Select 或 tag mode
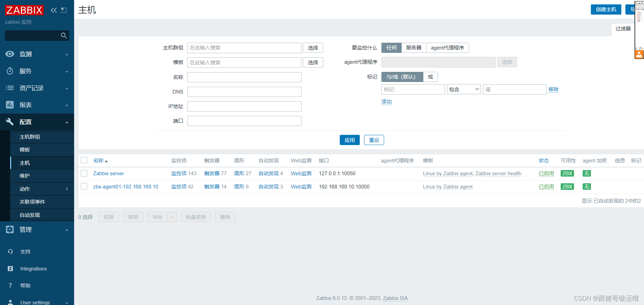This screenshot has width=644, height=305. [430, 77]
